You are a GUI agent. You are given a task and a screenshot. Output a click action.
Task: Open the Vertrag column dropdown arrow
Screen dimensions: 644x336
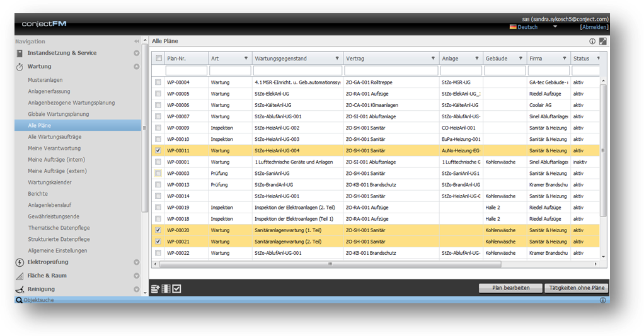(x=433, y=59)
